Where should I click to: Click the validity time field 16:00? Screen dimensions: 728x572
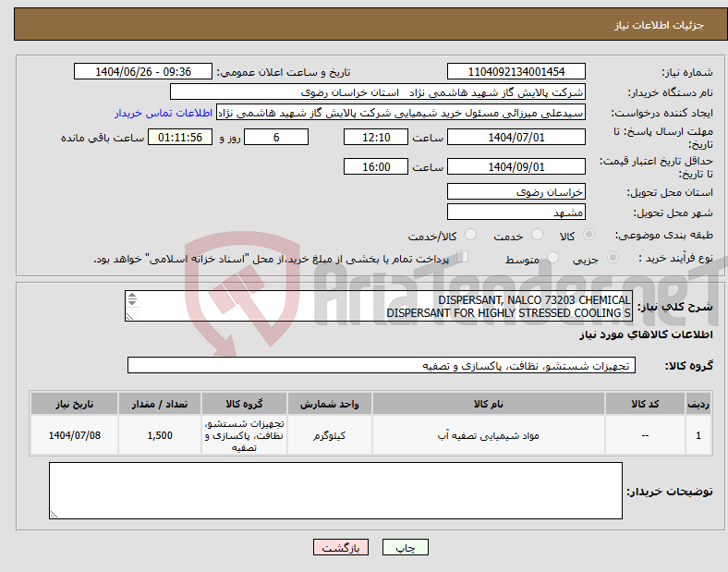[x=376, y=166]
